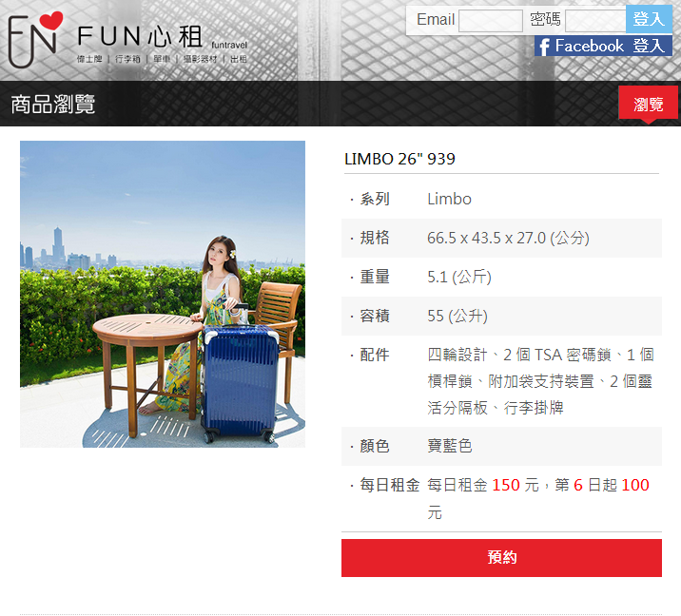The width and height of the screenshot is (681, 616).
Task: Click the LIMBO 26" 939 product title
Action: [399, 159]
